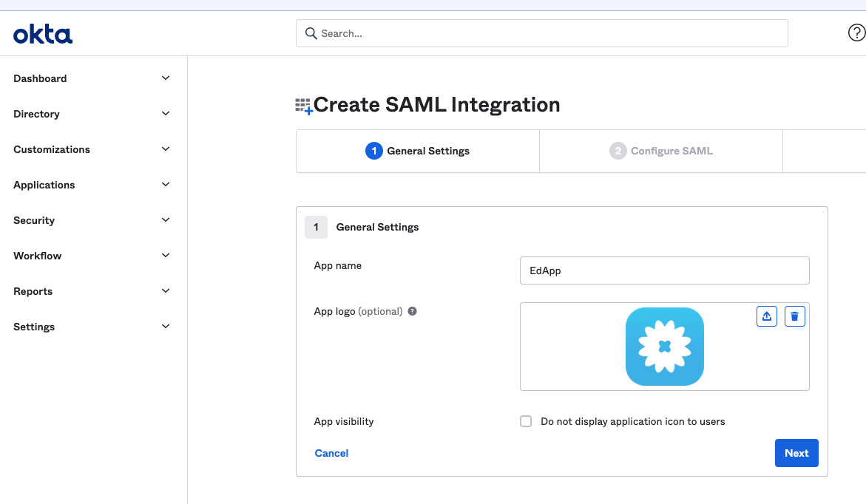Open the Security sidebar menu
The height and width of the screenshot is (504, 866).
92,219
